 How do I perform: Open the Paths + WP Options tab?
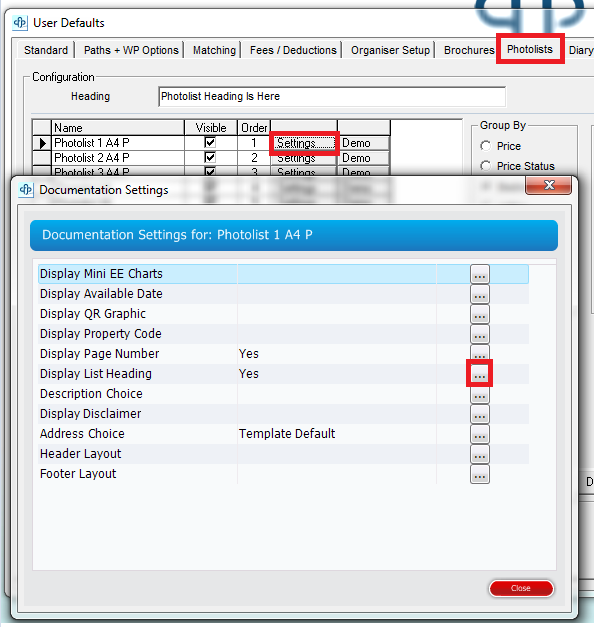click(131, 50)
